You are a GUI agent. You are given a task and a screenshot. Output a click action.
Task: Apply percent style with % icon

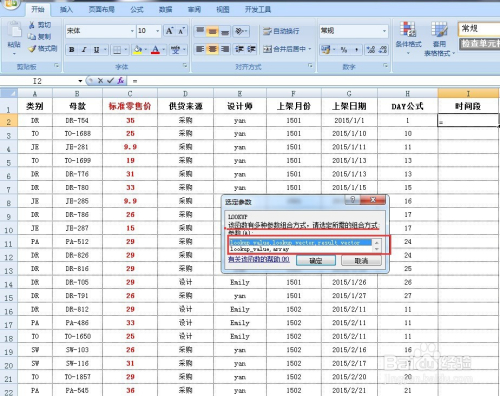pos(344,50)
